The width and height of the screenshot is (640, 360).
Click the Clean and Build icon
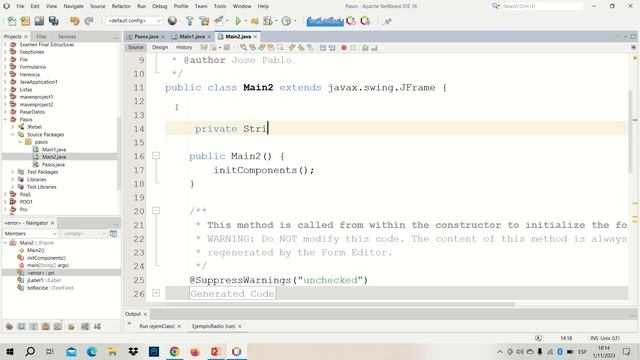204,21
